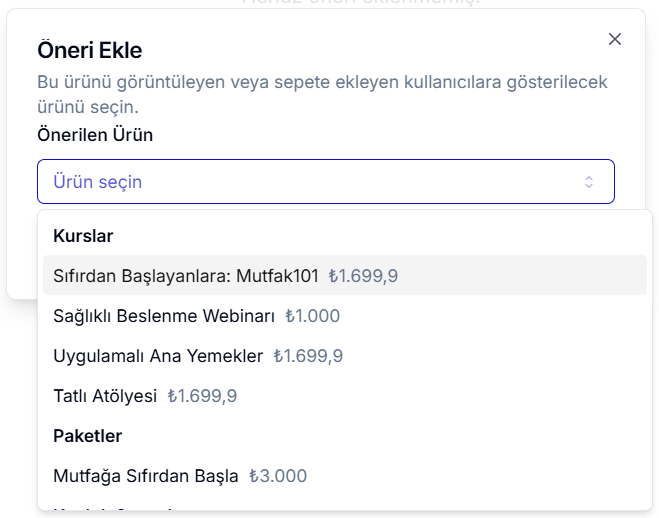Click the Ürün seçin placeholder text

click(x=98, y=182)
